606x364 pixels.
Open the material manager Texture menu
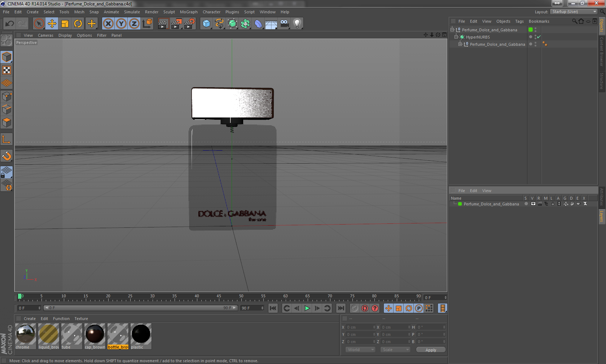pos(81,319)
